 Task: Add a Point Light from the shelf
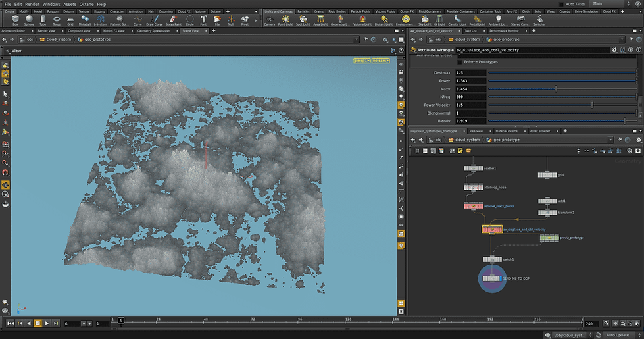click(x=285, y=20)
